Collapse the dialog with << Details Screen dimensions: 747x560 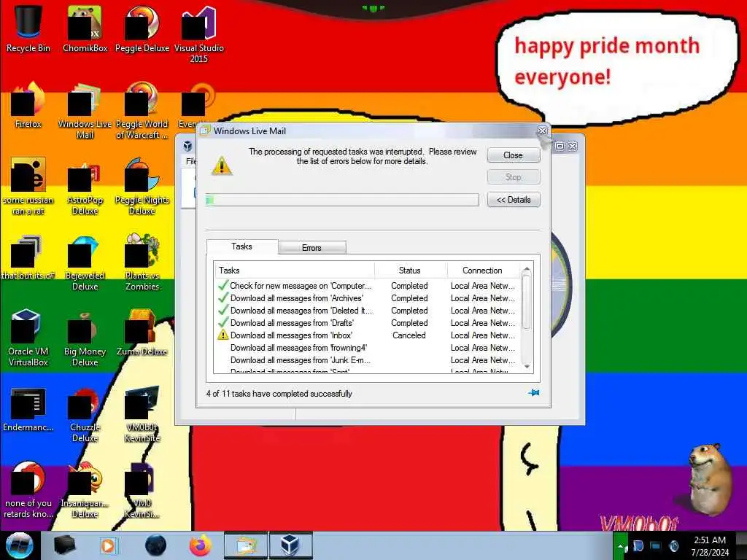[513, 200]
